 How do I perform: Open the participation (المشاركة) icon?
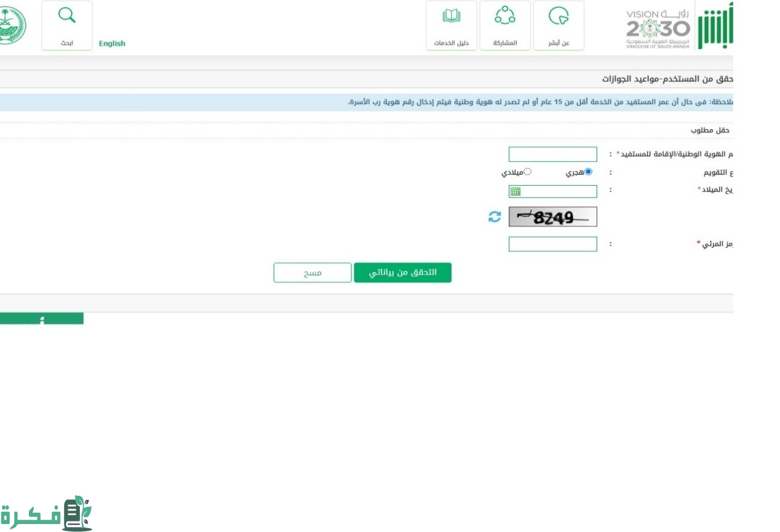click(505, 17)
